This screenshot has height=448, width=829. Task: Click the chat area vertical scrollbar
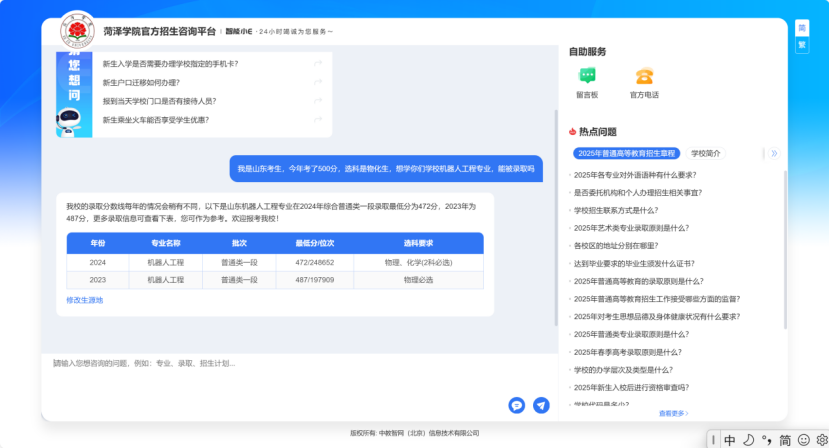(556, 217)
